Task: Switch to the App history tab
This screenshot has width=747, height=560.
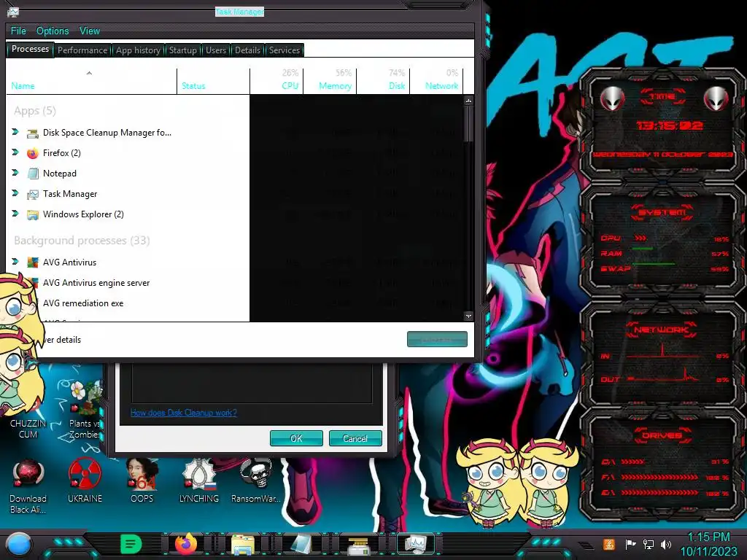Action: (x=138, y=50)
